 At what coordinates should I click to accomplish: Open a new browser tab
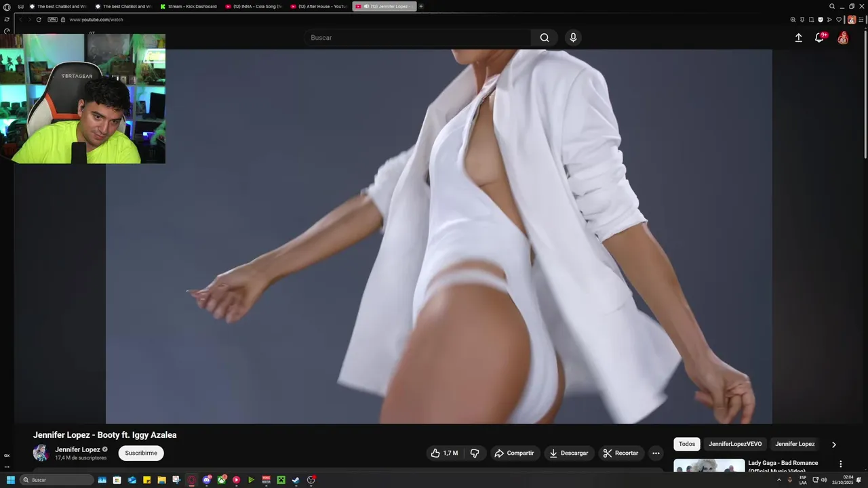coord(421,6)
